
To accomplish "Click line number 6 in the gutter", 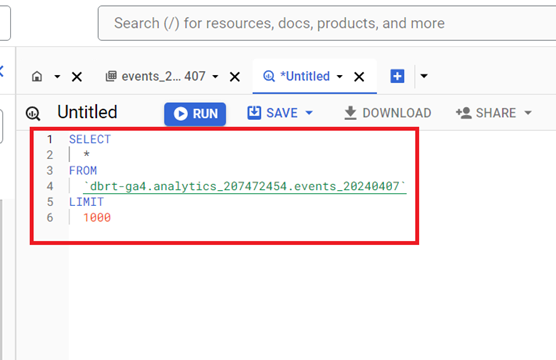I will point(50,217).
